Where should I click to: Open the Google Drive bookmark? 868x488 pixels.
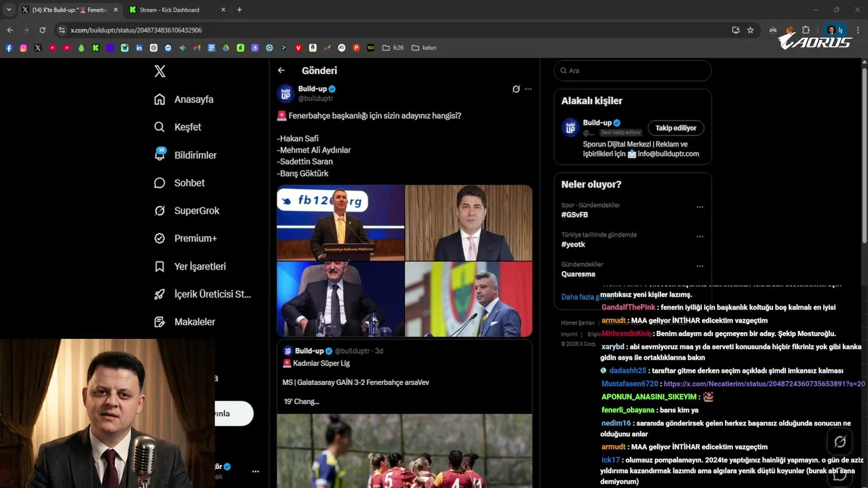[226, 48]
